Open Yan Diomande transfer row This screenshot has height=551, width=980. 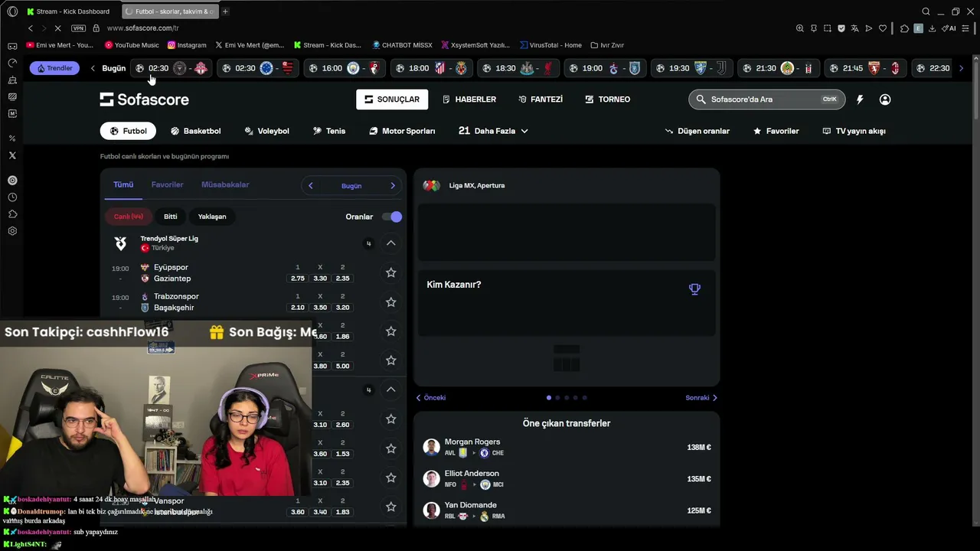click(567, 510)
